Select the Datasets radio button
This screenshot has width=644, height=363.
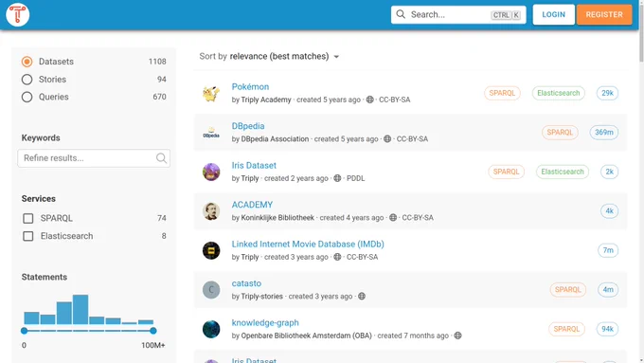point(27,62)
